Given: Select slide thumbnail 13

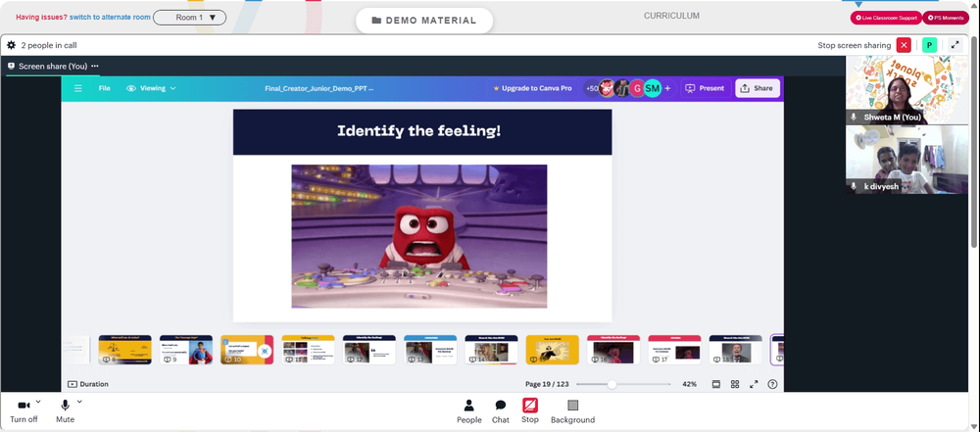Looking at the screenshot, I should point(430,350).
